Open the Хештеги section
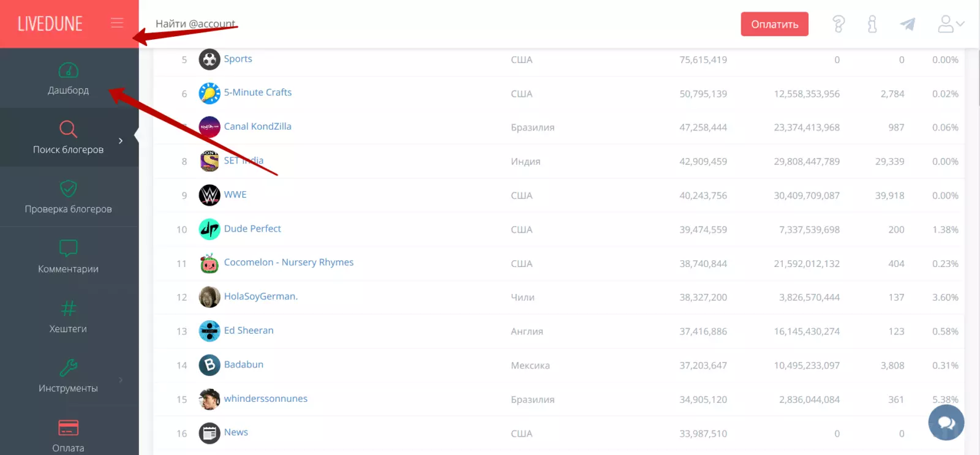 coord(69,317)
